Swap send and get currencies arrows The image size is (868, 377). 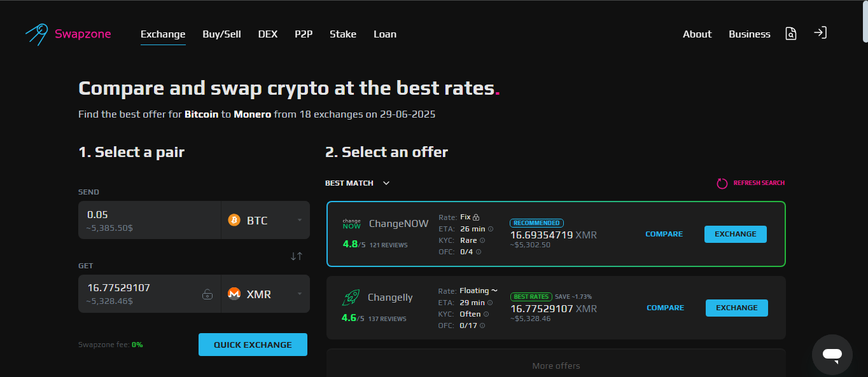coord(297,256)
